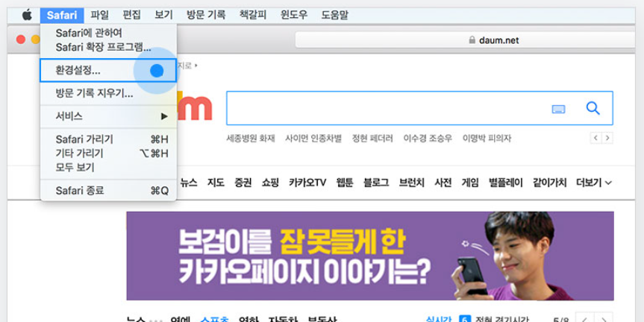Expand the 서비스 submenu arrow
This screenshot has height=322, width=644.
point(164,116)
